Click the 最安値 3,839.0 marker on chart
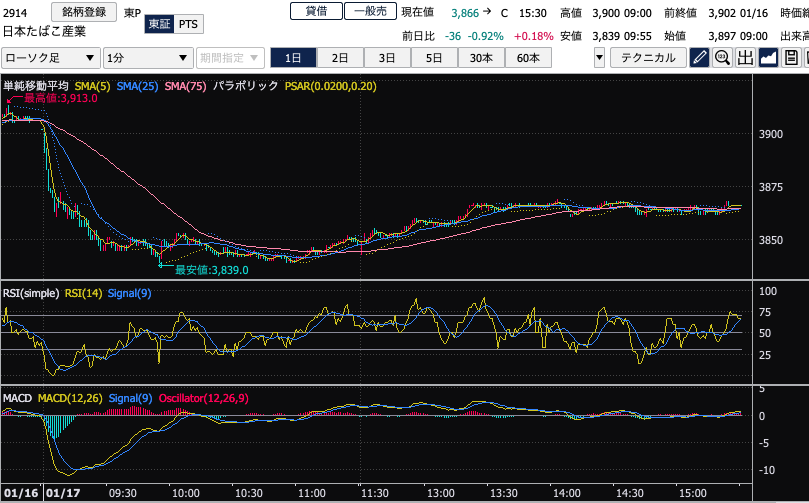 point(211,269)
